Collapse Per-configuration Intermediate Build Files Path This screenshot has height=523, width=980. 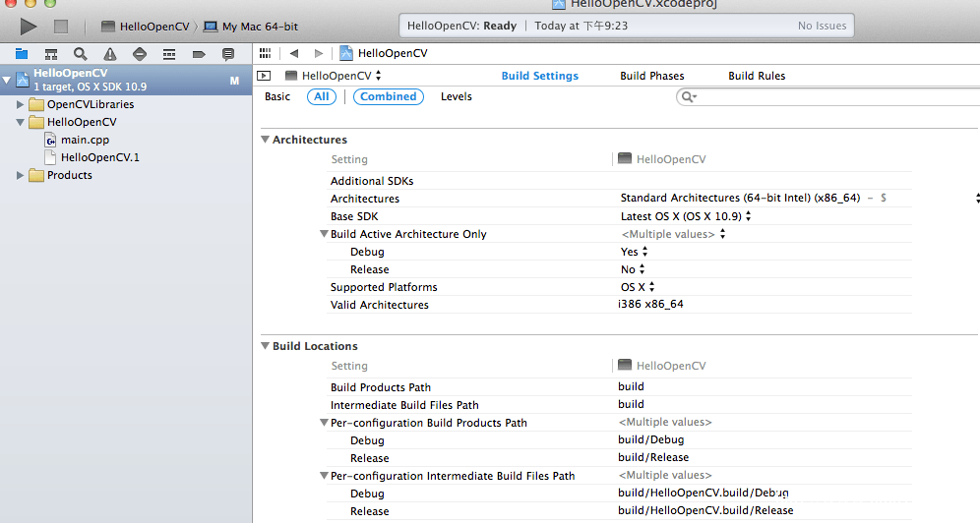click(324, 476)
